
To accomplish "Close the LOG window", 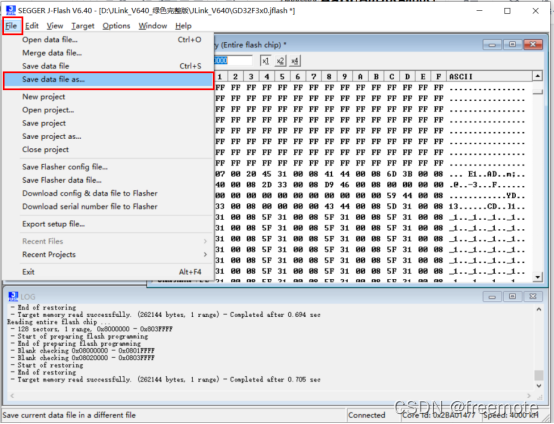I will coord(533,296).
